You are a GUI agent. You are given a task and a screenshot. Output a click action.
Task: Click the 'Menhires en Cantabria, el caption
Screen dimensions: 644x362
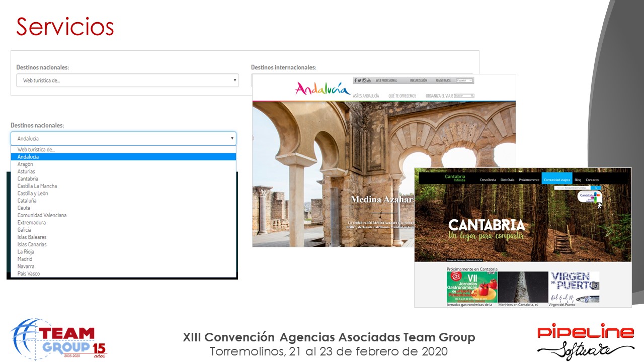pos(518,305)
